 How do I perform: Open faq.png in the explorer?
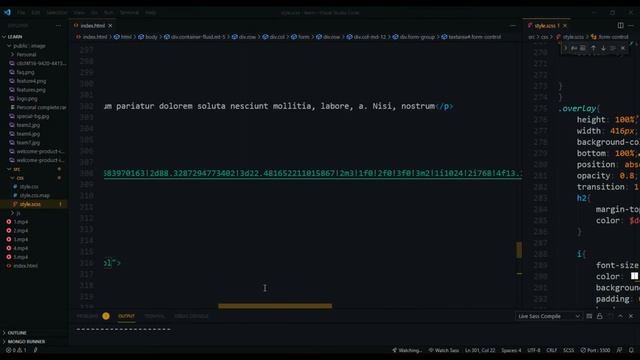tap(25, 72)
